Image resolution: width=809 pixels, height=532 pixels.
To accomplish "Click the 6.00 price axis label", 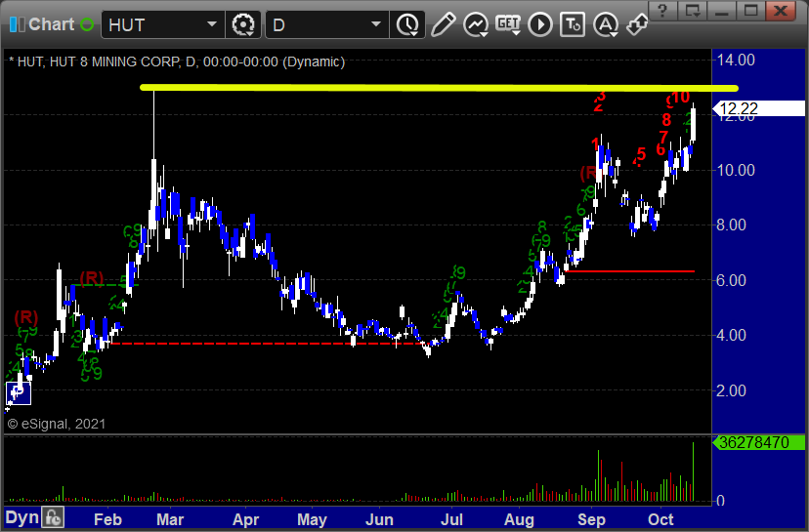I will click(732, 280).
